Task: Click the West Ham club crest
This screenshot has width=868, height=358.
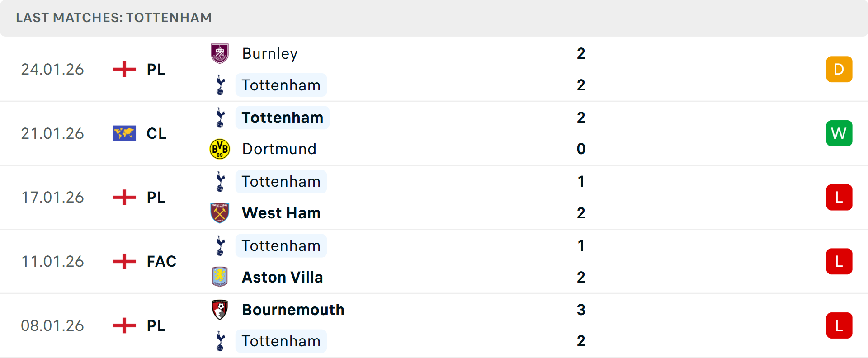Action: [x=220, y=213]
